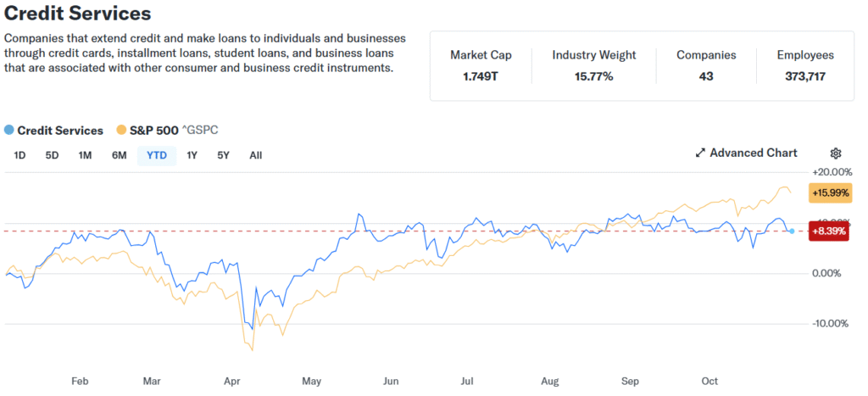The height and width of the screenshot is (396, 868).
Task: Click the ^GSPC ticker symbol
Action: 200,131
